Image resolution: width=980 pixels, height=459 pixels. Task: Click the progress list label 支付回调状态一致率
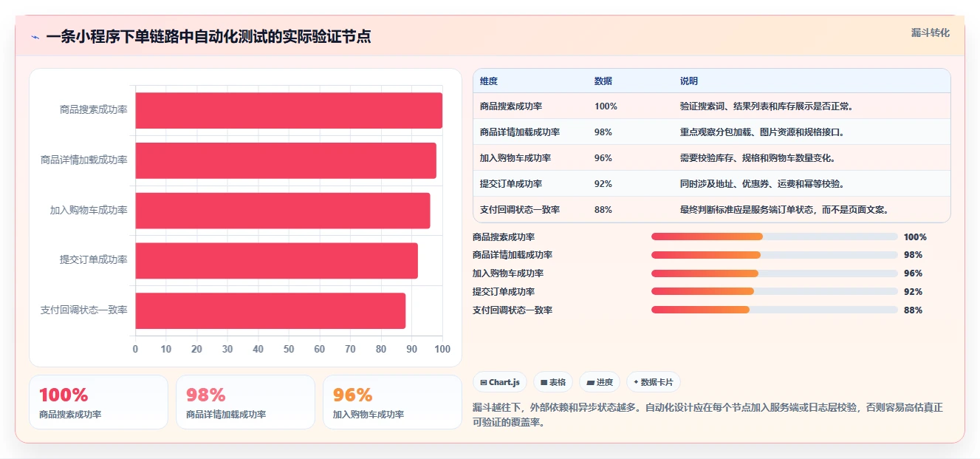pyautogui.click(x=513, y=310)
